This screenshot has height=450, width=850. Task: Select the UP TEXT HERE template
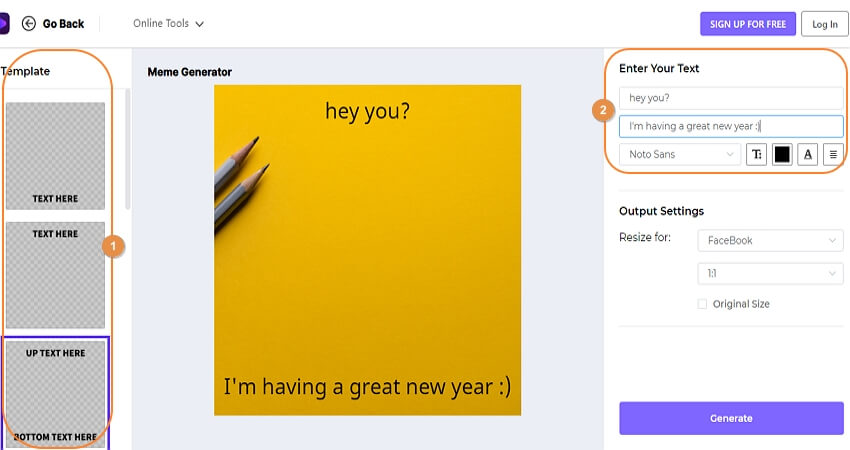coord(55,394)
